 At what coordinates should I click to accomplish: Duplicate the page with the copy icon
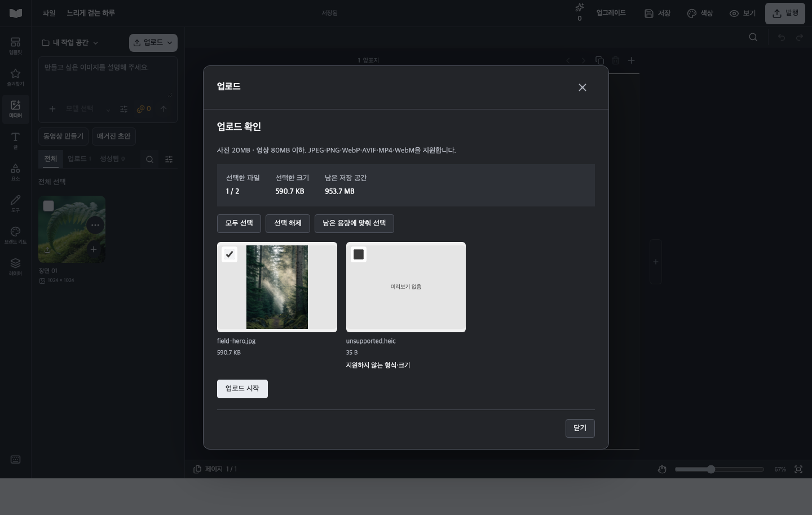599,60
